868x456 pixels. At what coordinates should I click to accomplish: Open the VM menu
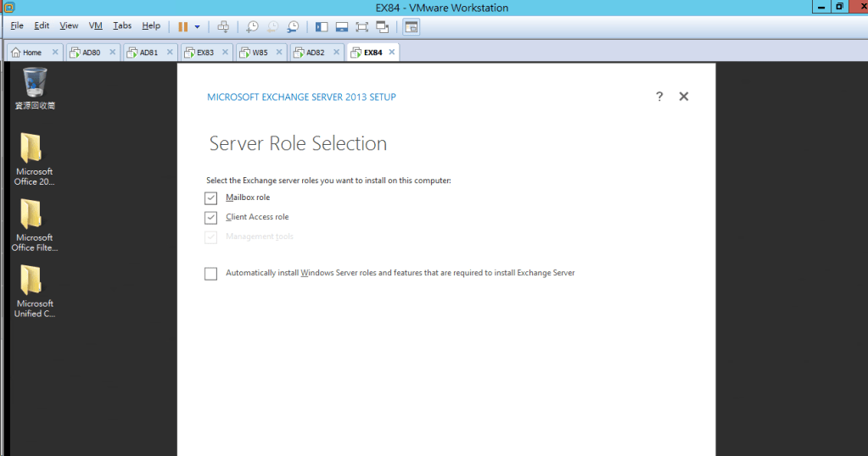(96, 26)
